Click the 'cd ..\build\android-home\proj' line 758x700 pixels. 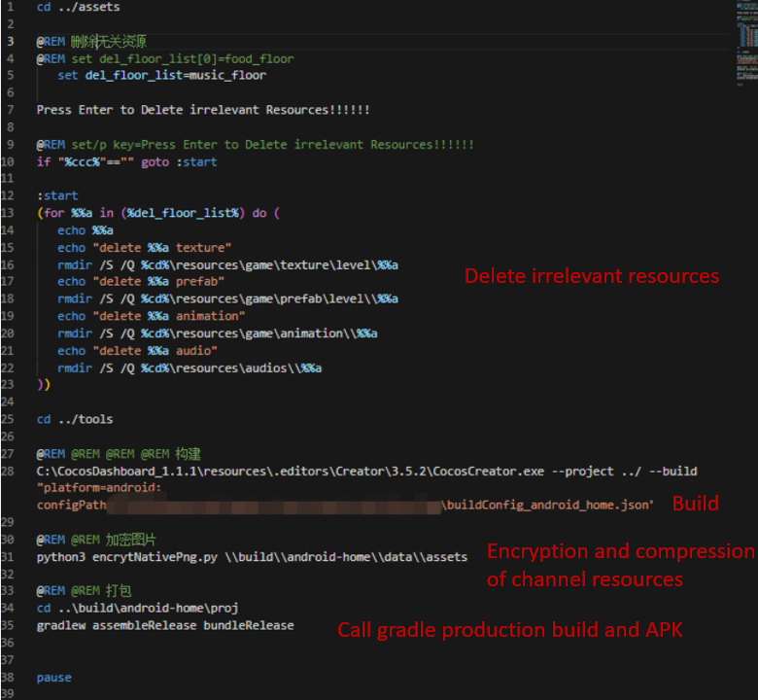tap(137, 608)
